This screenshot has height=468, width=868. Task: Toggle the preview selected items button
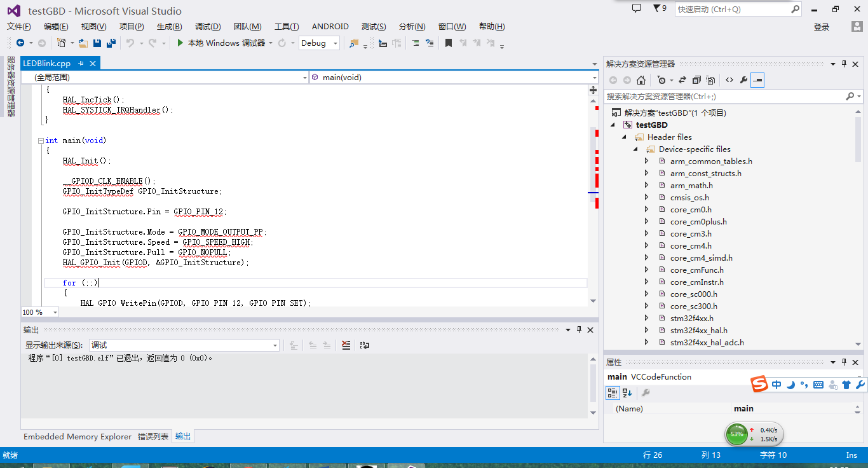(757, 80)
